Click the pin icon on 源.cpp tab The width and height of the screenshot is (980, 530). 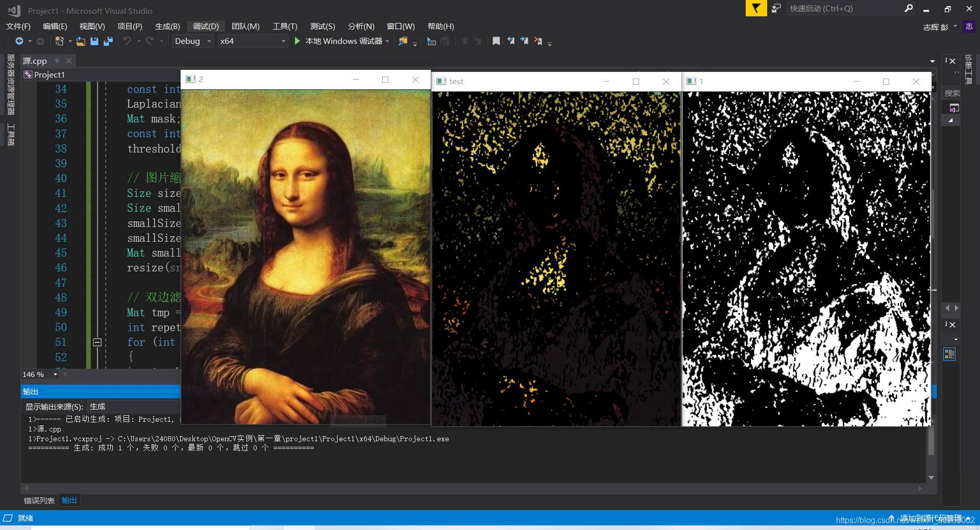pos(57,61)
